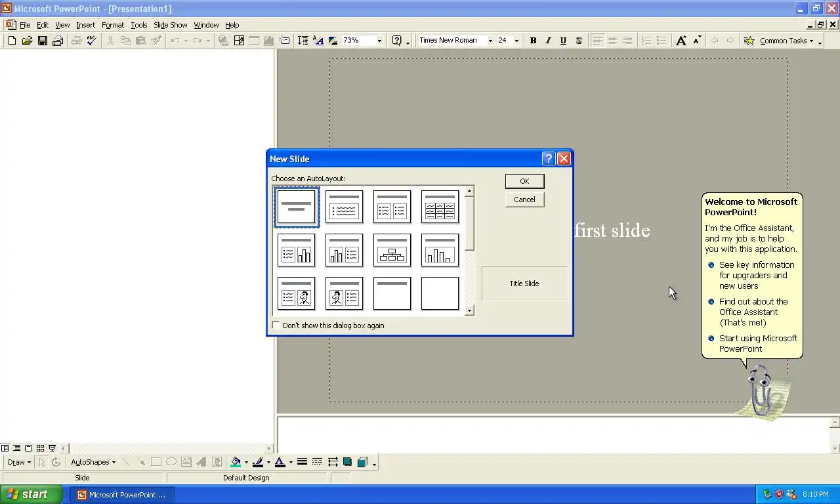840x504 pixels.
Task: Open the Draw menu dropdown
Action: [19, 462]
